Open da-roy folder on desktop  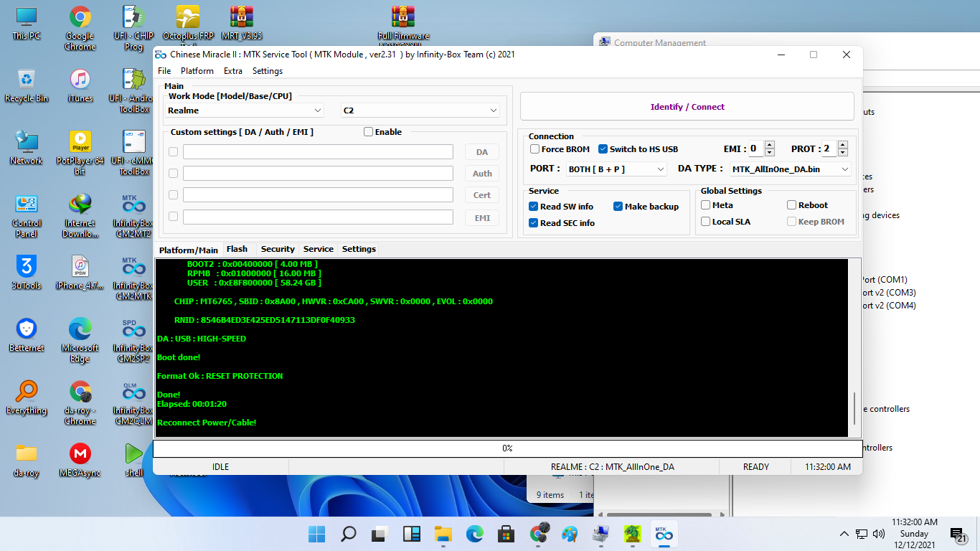tap(27, 461)
